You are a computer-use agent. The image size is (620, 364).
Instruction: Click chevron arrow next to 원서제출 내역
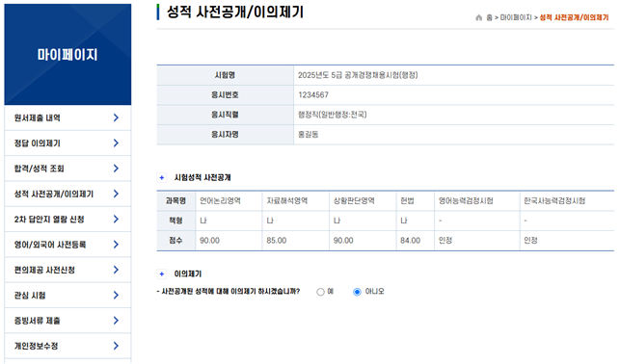click(116, 117)
